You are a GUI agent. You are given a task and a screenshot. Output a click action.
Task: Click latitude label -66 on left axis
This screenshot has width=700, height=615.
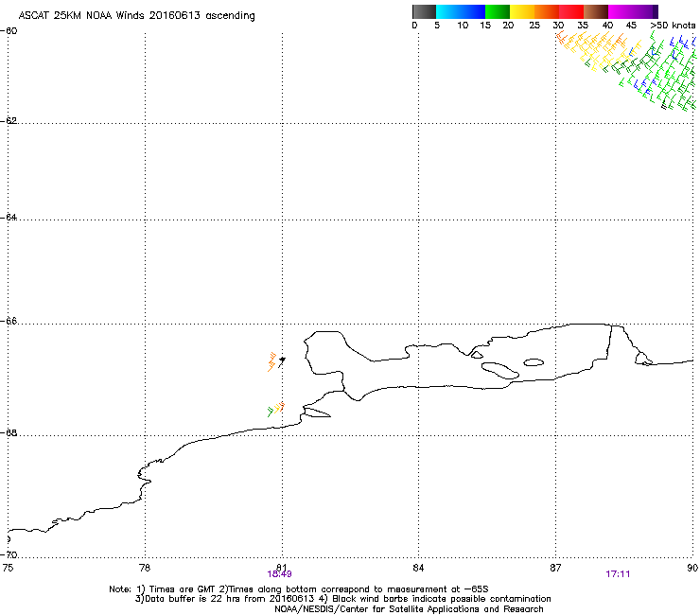9,322
